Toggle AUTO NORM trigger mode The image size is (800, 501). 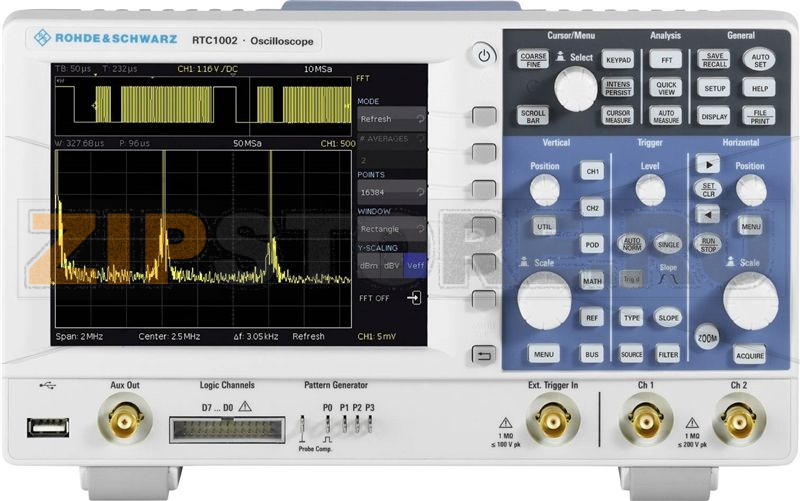click(632, 244)
